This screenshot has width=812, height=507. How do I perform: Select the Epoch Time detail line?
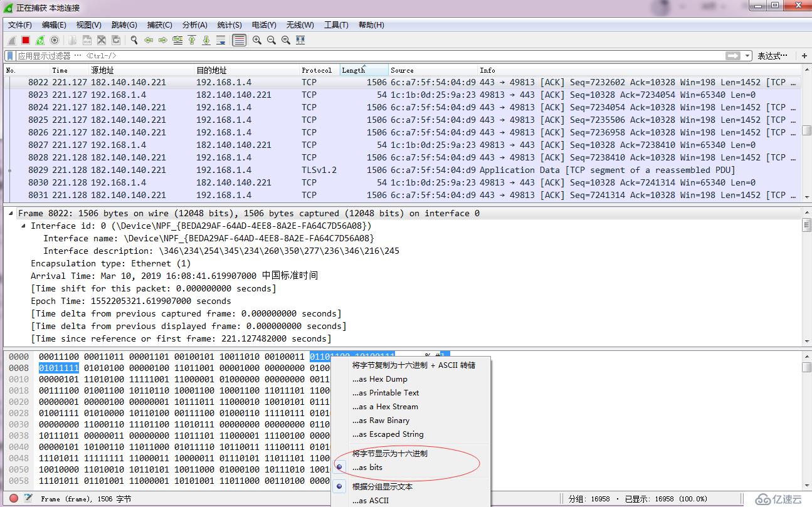[x=131, y=301]
